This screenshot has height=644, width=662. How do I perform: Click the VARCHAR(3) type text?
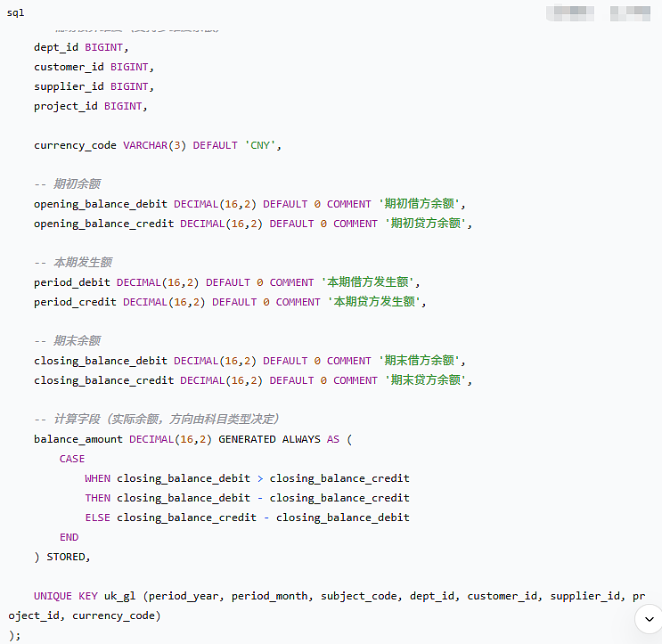tap(154, 145)
